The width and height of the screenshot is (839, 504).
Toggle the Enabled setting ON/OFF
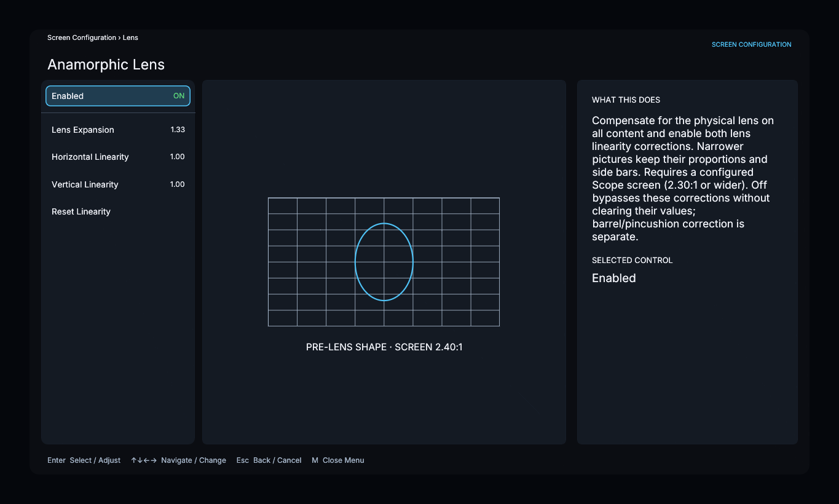[118, 96]
